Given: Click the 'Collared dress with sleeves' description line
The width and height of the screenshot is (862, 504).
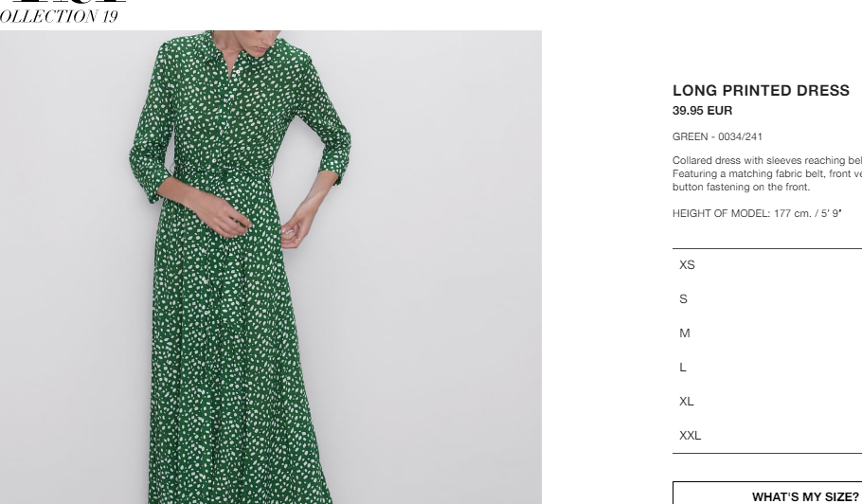Looking at the screenshot, I should (767, 160).
